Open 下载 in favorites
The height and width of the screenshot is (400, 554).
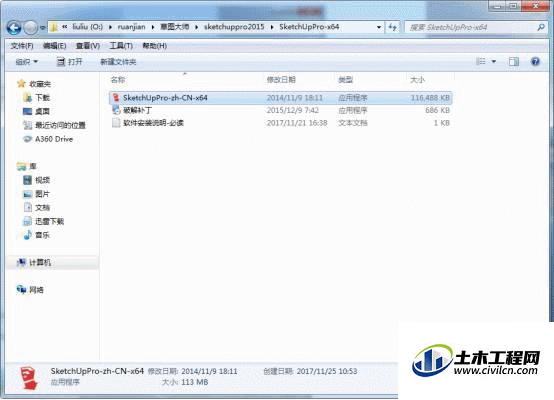(x=37, y=98)
